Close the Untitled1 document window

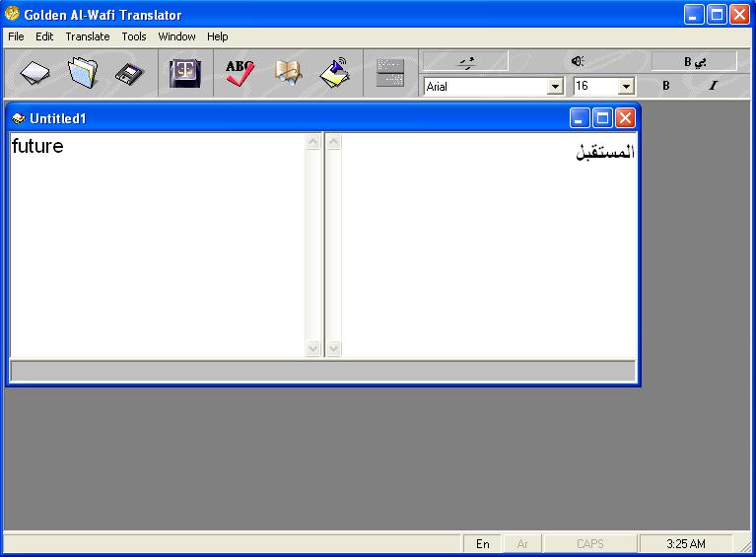625,118
